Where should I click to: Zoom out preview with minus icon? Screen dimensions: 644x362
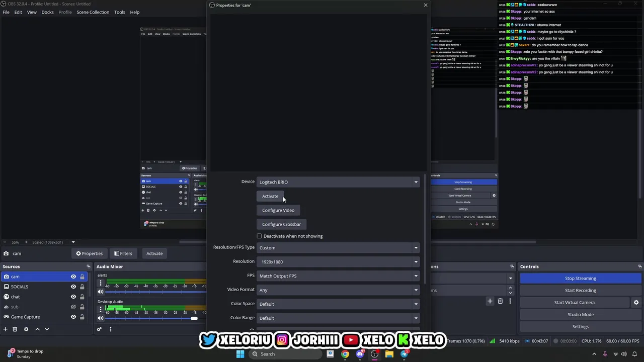pyautogui.click(x=6, y=242)
